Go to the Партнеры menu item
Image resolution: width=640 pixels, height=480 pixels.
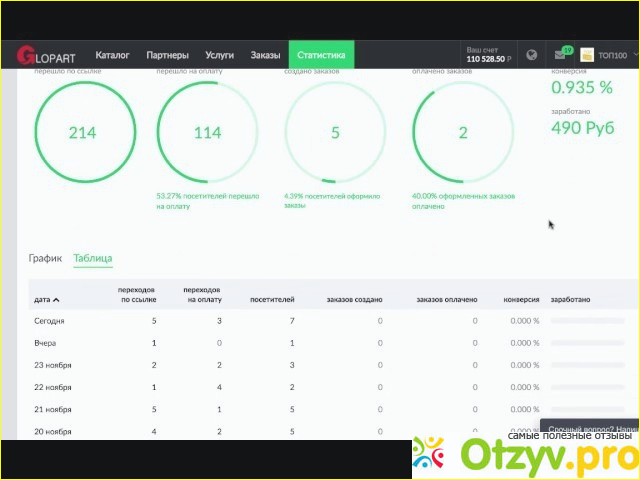pos(167,55)
